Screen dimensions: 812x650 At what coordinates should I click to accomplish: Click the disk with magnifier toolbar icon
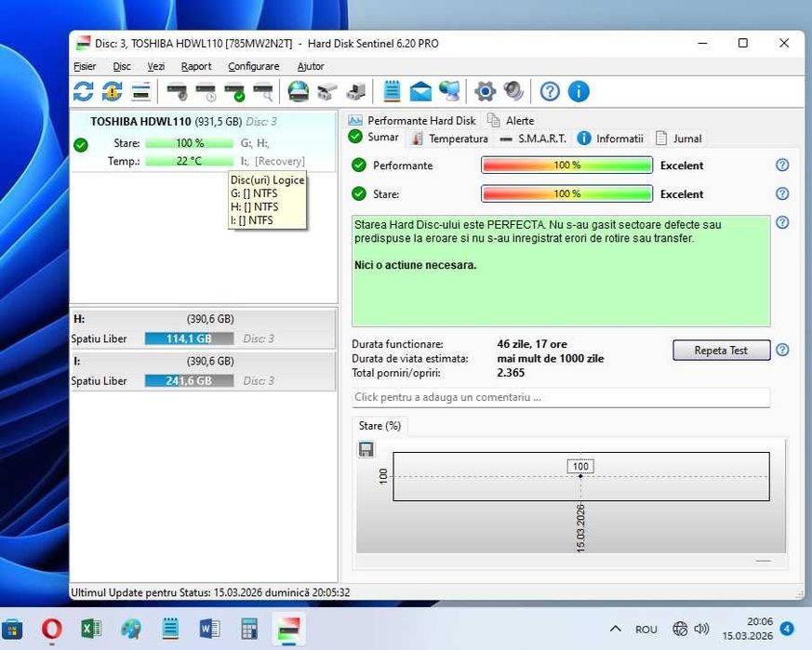point(263,92)
